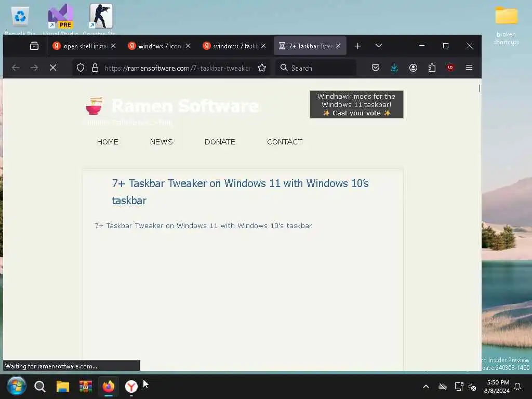Screen dimensions: 532x399
Task: Open Firefox account menu
Action: tap(413, 68)
